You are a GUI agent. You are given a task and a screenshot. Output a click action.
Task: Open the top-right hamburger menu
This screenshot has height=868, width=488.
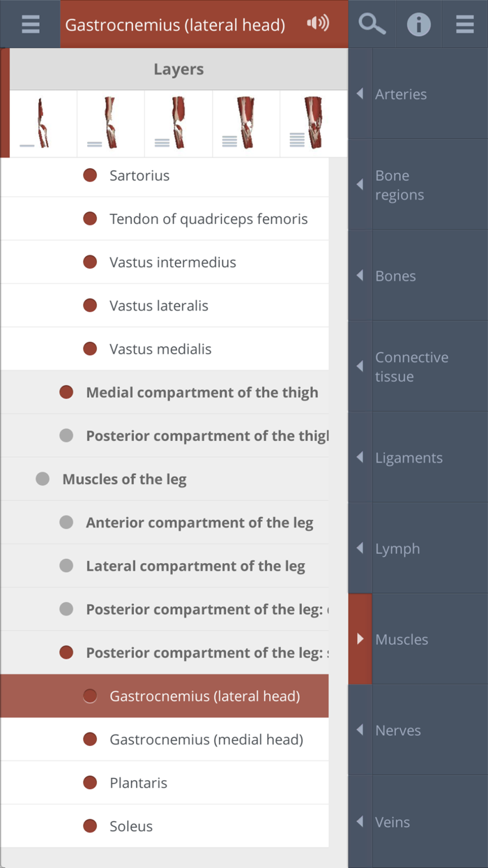click(x=465, y=24)
